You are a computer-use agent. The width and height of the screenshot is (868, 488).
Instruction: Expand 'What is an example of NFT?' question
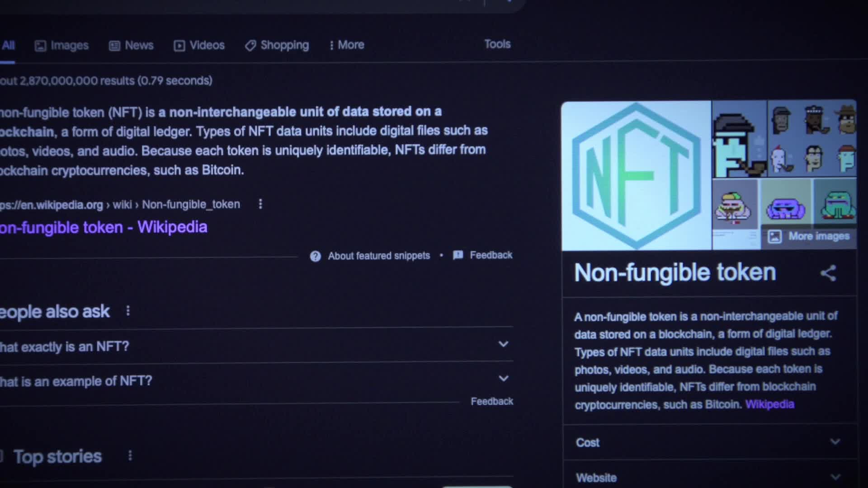(x=256, y=380)
